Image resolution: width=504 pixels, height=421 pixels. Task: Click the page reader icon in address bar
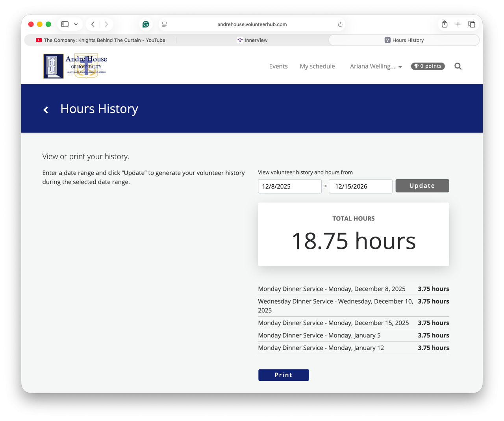(165, 24)
